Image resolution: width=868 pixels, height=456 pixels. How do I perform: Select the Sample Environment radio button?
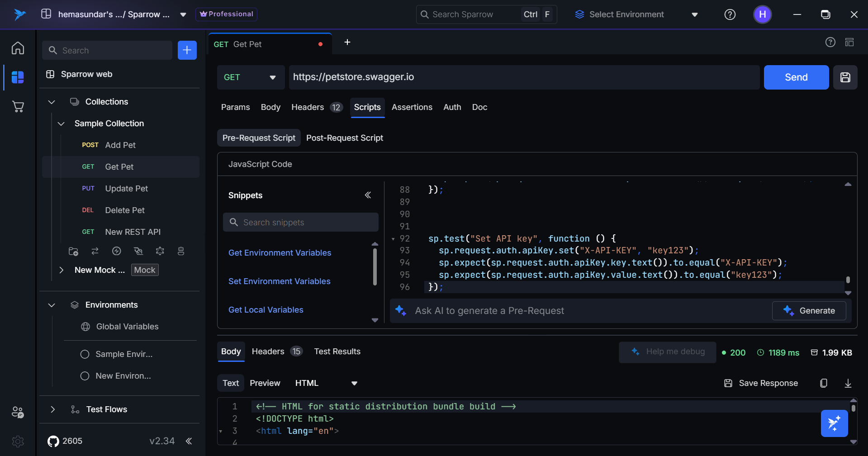(x=85, y=354)
